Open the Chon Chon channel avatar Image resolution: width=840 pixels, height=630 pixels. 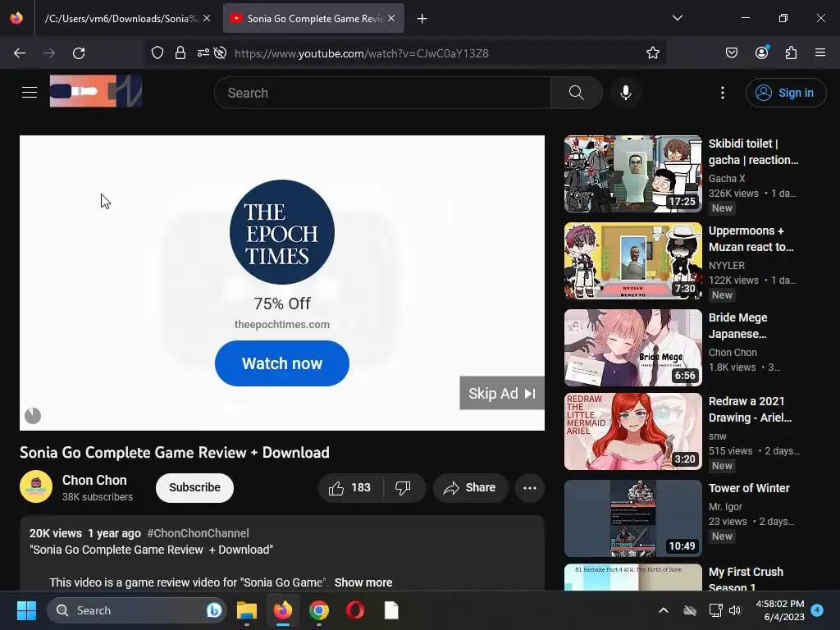pos(36,486)
